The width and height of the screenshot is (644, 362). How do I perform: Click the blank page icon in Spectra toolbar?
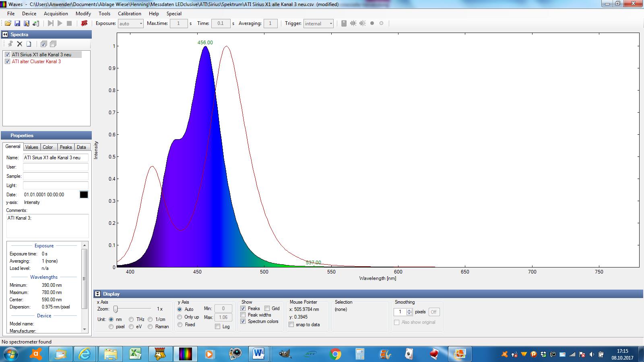(29, 44)
